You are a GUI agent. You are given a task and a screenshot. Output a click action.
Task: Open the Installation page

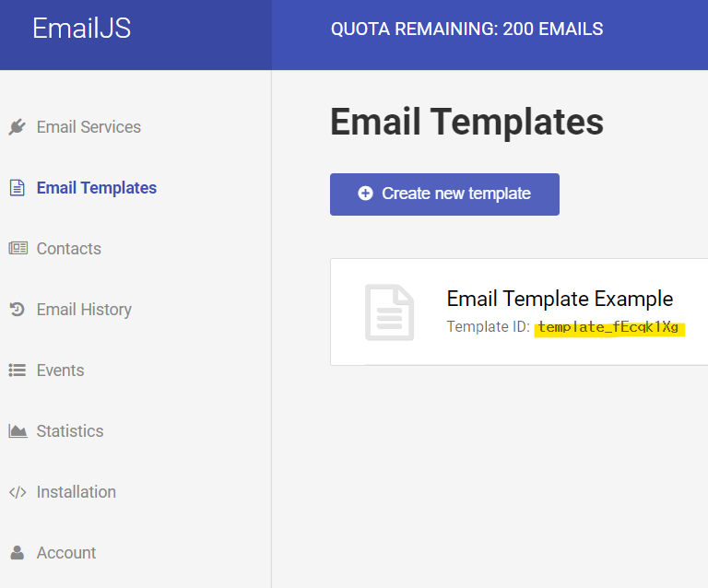point(76,492)
